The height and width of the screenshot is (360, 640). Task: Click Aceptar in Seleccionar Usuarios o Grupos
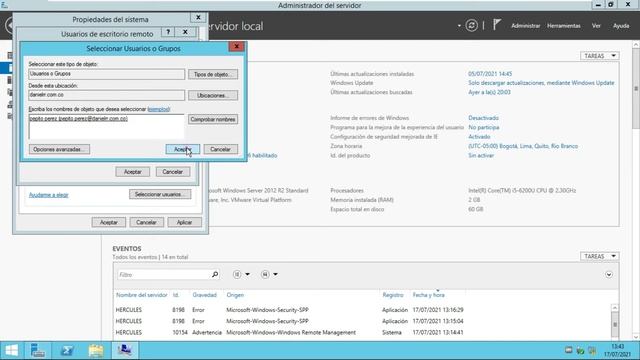point(182,149)
